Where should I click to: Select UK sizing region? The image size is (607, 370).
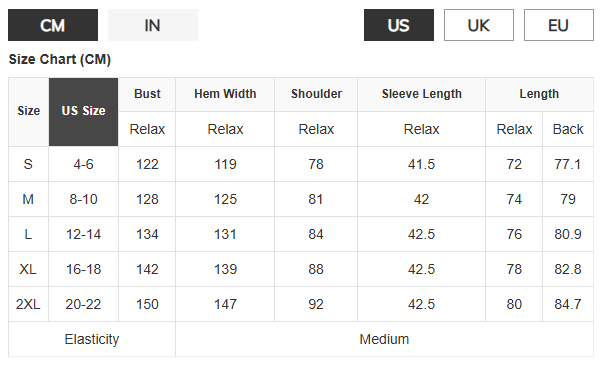click(479, 25)
